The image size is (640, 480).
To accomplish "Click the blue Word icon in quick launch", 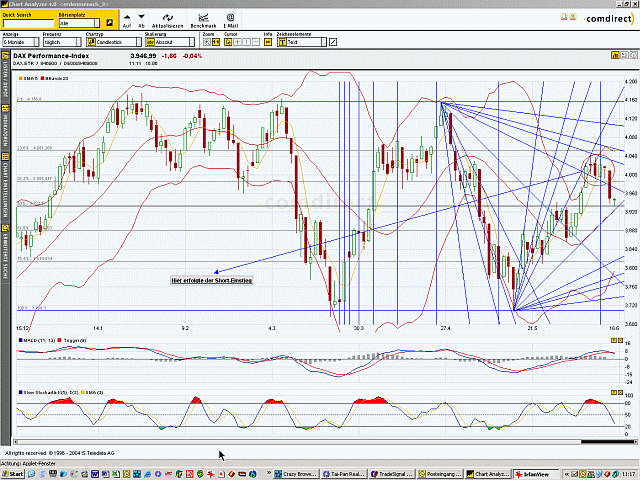I will click(x=95, y=474).
